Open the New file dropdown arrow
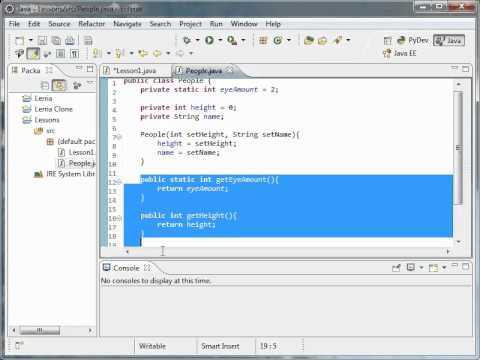This screenshot has height=360, width=480. (31, 40)
